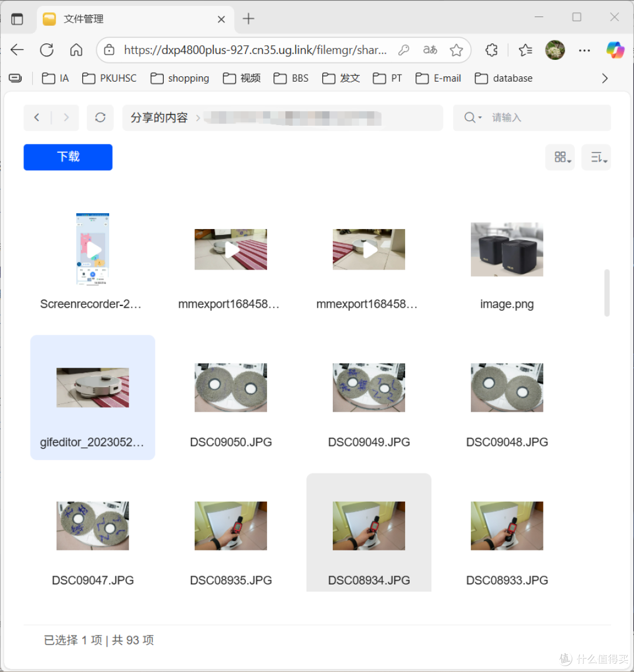The height and width of the screenshot is (672, 634).
Task: Select DSC08934.JPG thumbnail
Action: pos(369,526)
